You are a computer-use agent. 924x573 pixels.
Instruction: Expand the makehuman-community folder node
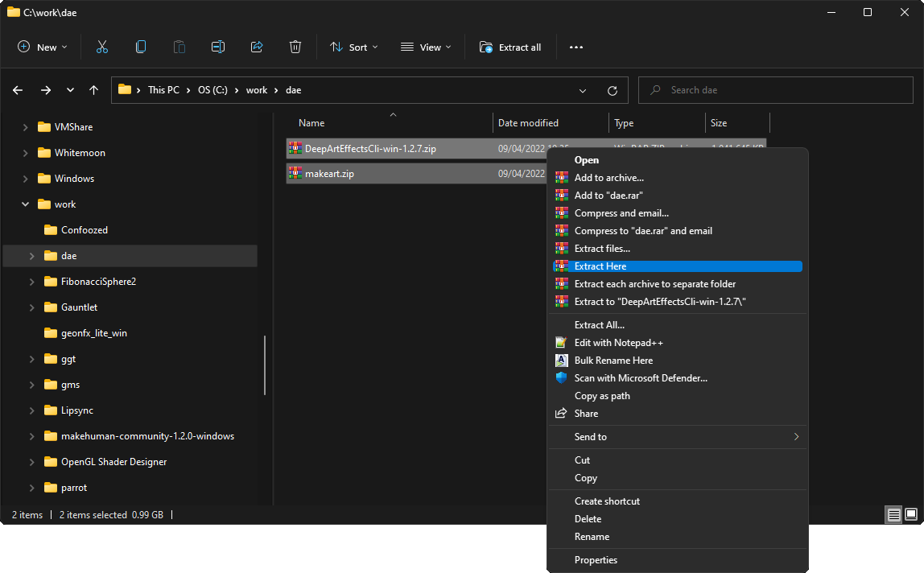coord(32,436)
